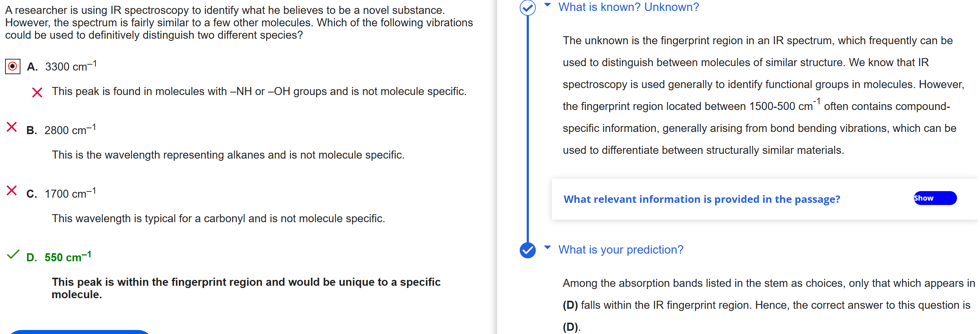
Task: Collapse the "What is your prediction?" triangle
Action: coord(547,247)
